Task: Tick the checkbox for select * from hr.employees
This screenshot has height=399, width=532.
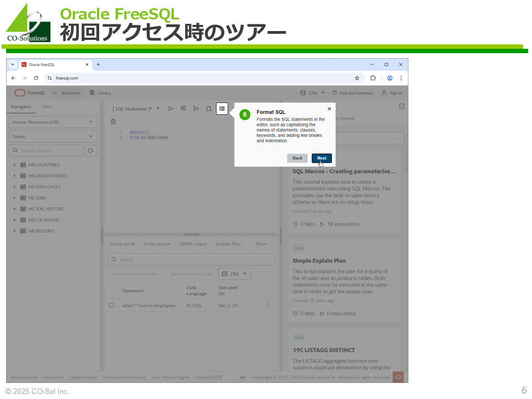Action: pos(111,305)
